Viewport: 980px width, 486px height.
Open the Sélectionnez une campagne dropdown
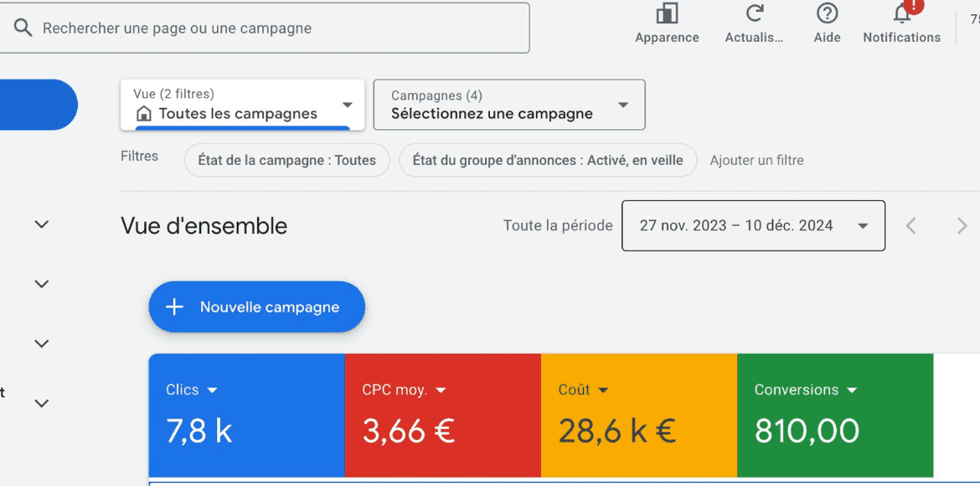point(622,105)
